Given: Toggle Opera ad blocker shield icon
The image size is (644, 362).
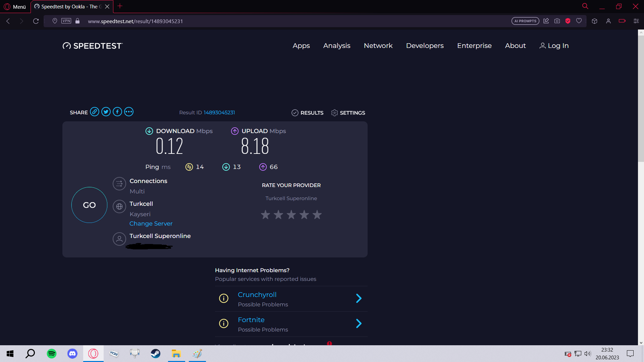Looking at the screenshot, I should 568,21.
